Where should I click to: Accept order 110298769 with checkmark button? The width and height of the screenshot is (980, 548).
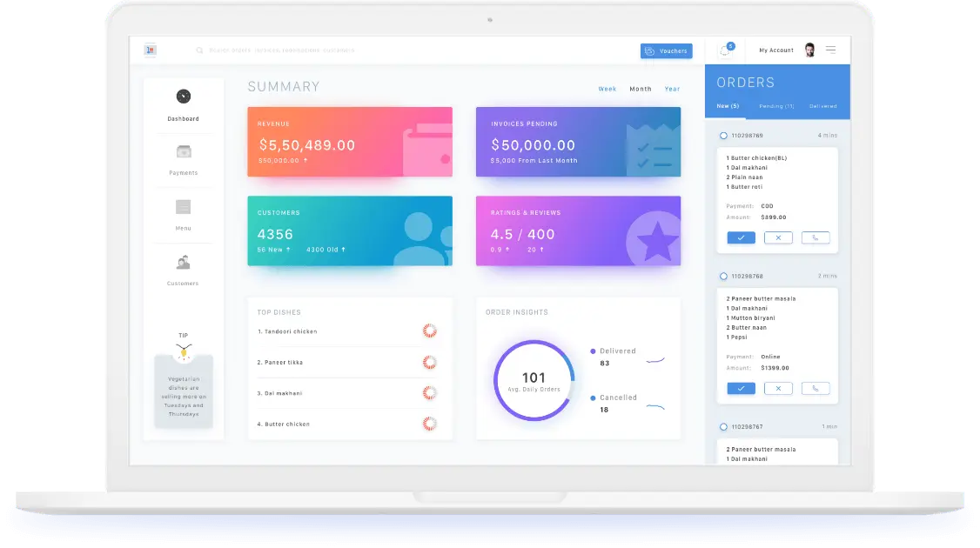coord(741,237)
